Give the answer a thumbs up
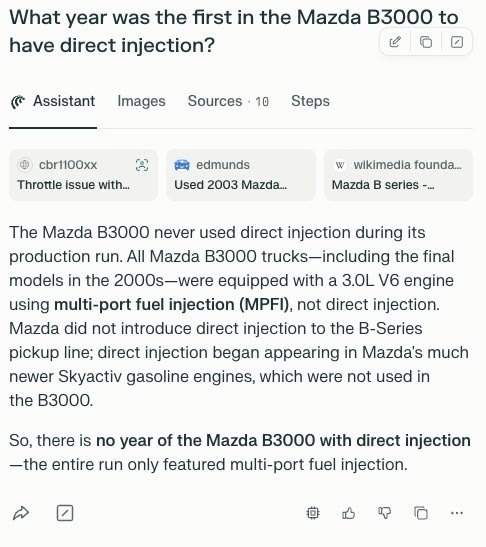 pyautogui.click(x=349, y=513)
